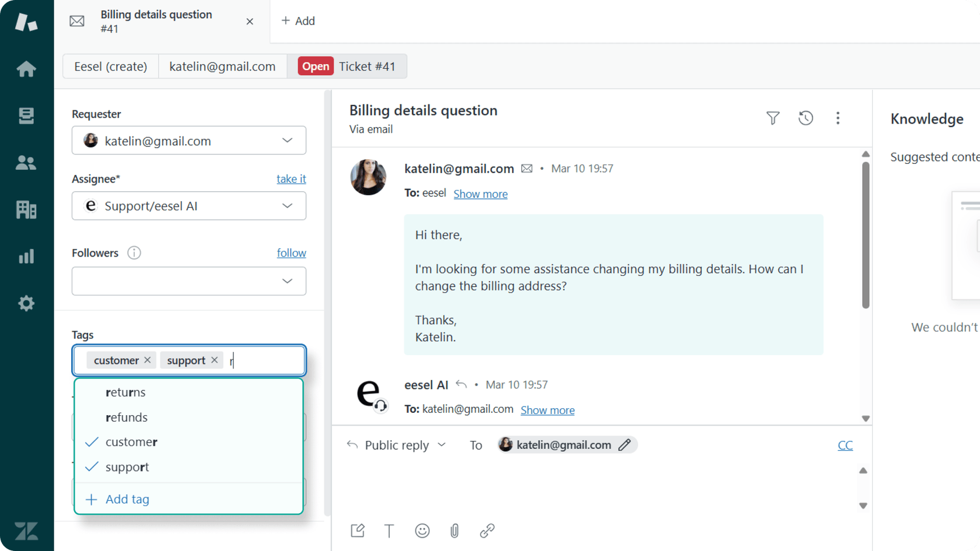Switch to the katelin@gmail.com context tab
Image resolution: width=980 pixels, height=551 pixels.
coord(222,66)
